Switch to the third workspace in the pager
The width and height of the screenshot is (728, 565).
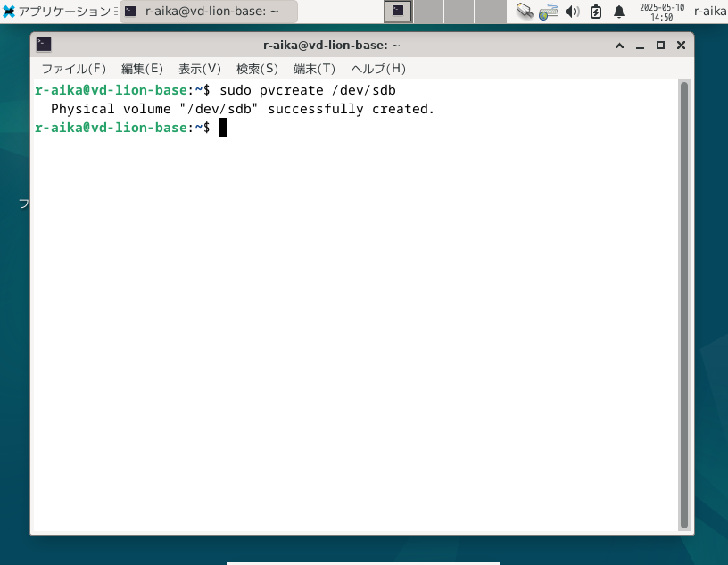(x=459, y=11)
